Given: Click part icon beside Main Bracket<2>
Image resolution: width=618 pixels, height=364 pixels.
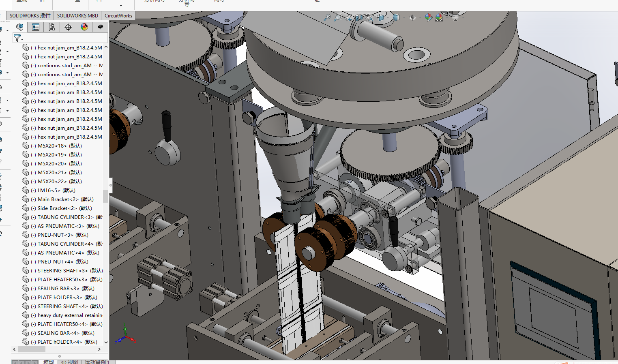Looking at the screenshot, I should pyautogui.click(x=26, y=199).
